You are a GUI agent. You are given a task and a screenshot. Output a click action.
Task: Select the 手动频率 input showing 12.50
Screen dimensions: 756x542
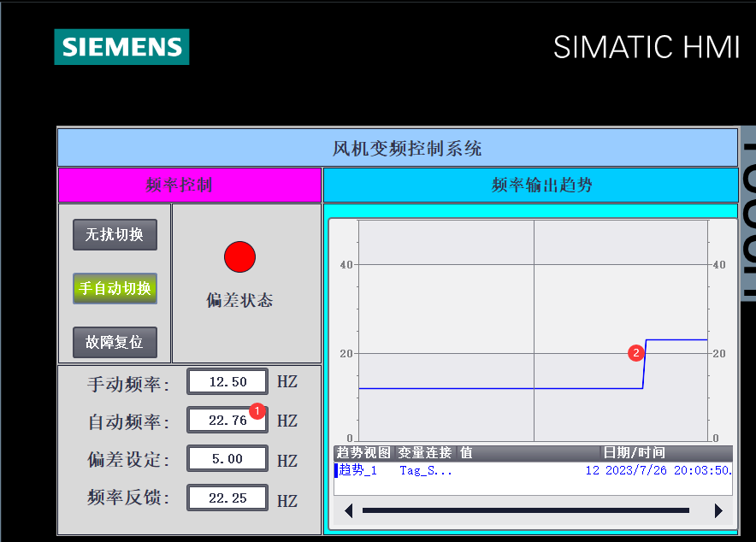(227, 381)
